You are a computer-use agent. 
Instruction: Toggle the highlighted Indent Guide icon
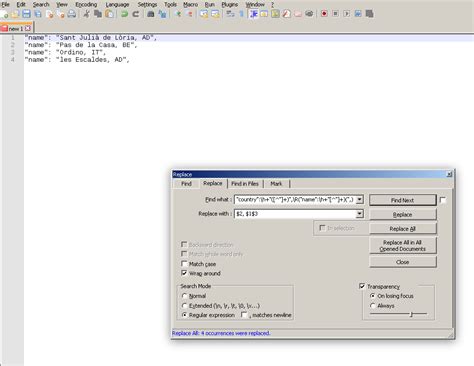253,14
